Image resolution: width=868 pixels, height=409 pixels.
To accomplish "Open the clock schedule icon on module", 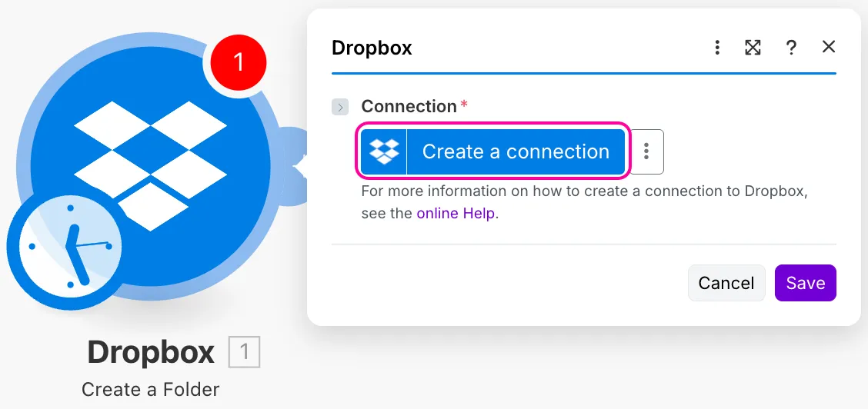I will (70, 246).
